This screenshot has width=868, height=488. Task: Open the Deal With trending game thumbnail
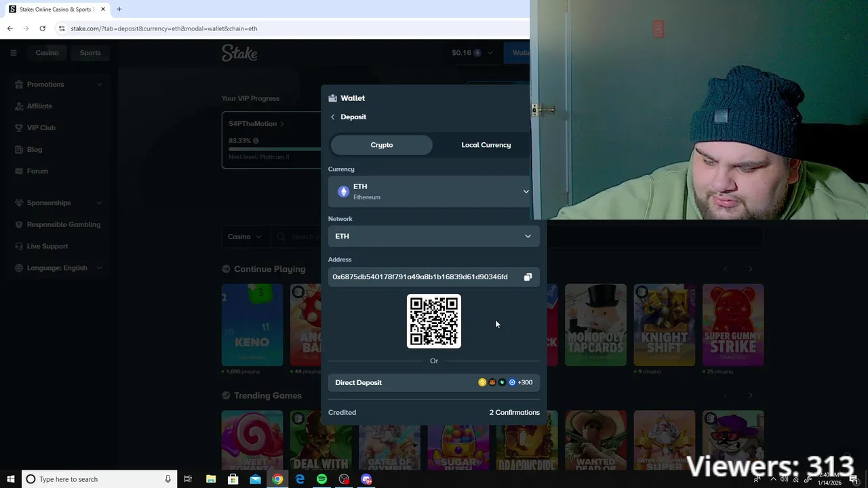[320, 441]
